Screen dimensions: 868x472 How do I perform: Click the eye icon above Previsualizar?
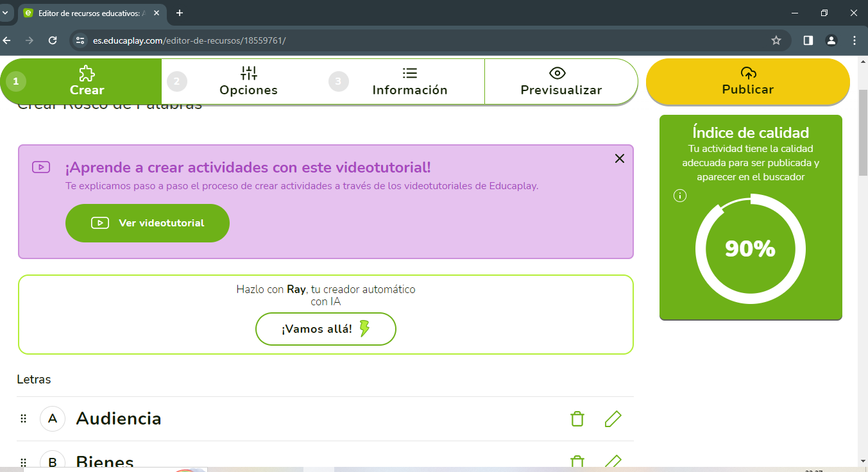(x=557, y=73)
